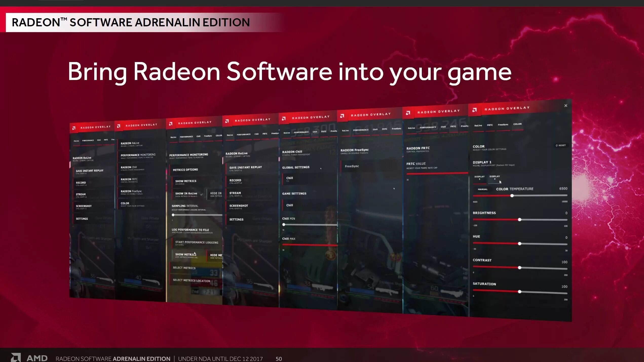The height and width of the screenshot is (362, 644).
Task: Click the Brightness slider handle
Action: (520, 220)
